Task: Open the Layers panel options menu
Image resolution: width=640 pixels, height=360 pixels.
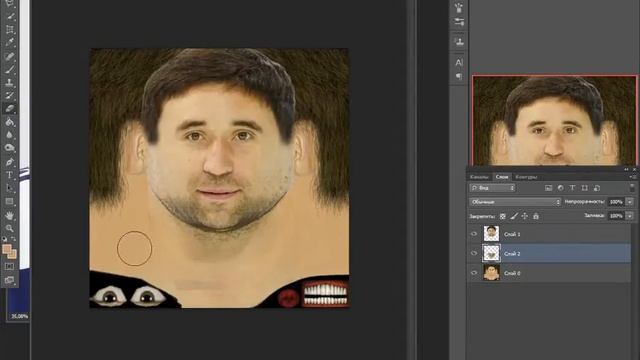Action: click(x=632, y=177)
